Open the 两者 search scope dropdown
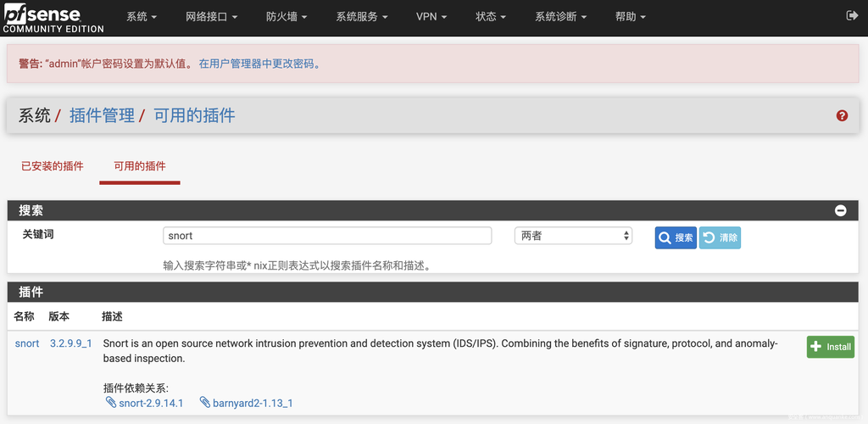The height and width of the screenshot is (424, 868). point(573,236)
